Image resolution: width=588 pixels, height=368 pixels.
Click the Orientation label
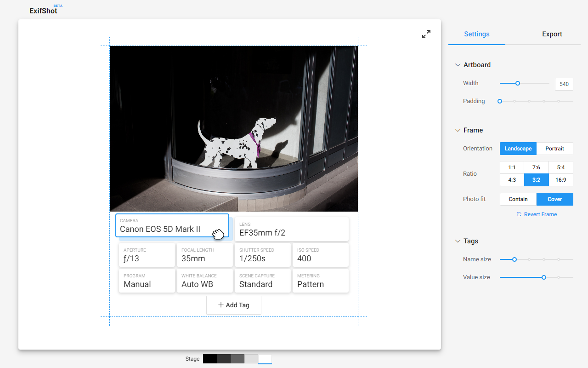[x=478, y=149]
